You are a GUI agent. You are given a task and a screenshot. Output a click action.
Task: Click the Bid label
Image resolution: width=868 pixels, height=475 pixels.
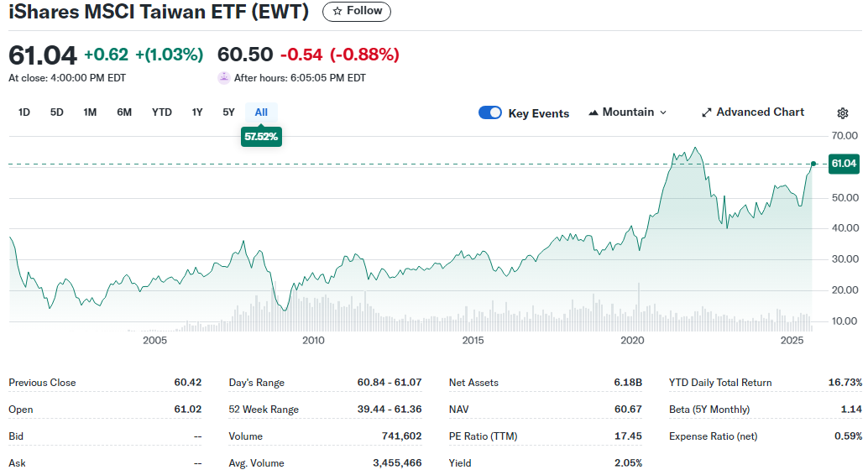[16, 436]
